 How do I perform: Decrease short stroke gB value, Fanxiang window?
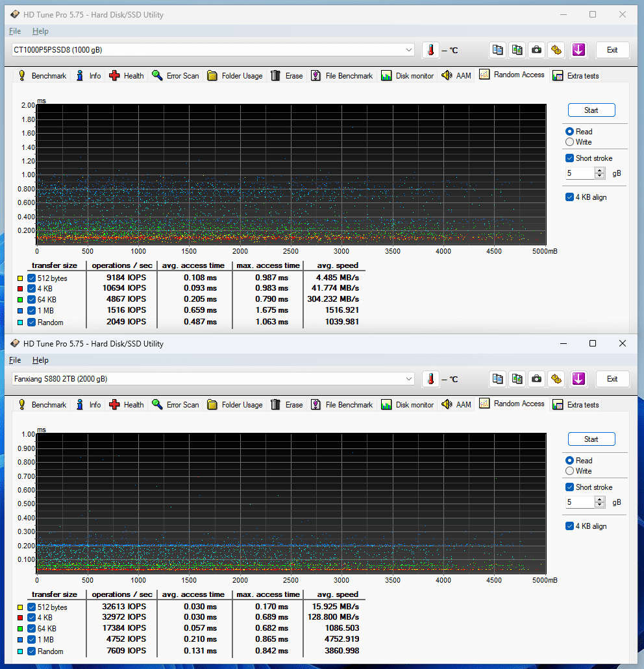coord(600,505)
